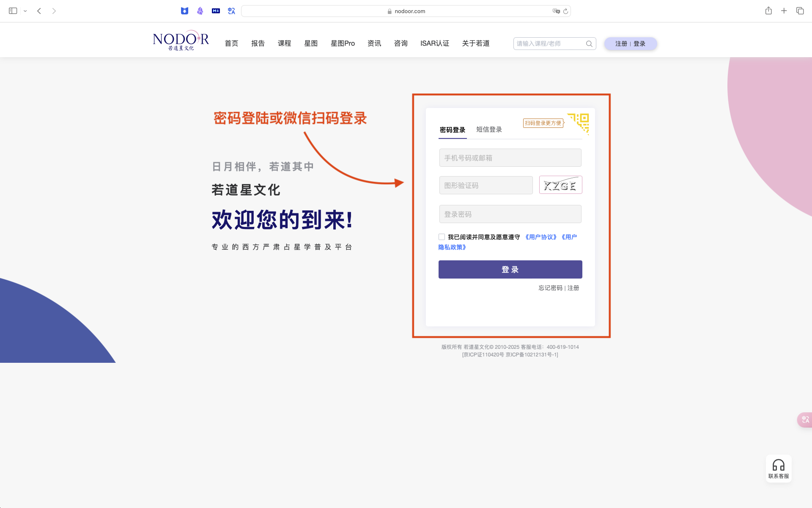Open the 课程 menu item

pos(284,43)
